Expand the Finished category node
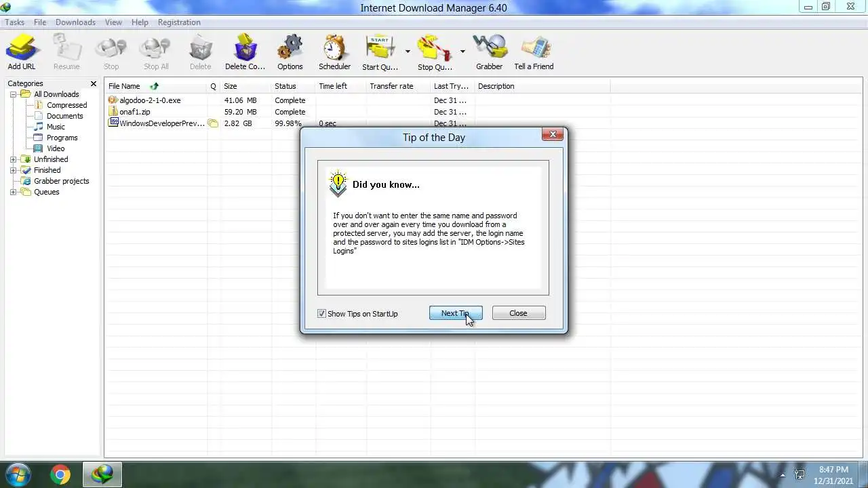868x488 pixels. pos(13,170)
